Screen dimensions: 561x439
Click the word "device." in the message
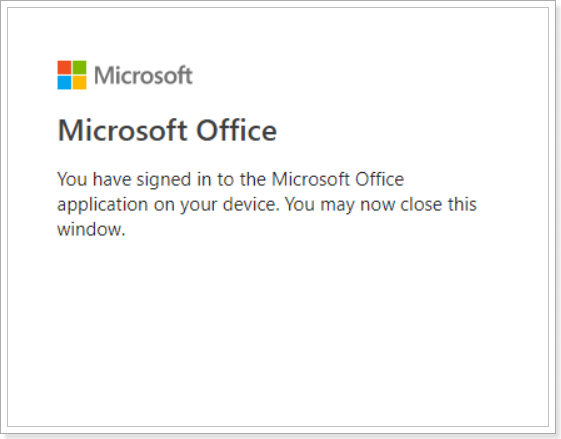[251, 204]
